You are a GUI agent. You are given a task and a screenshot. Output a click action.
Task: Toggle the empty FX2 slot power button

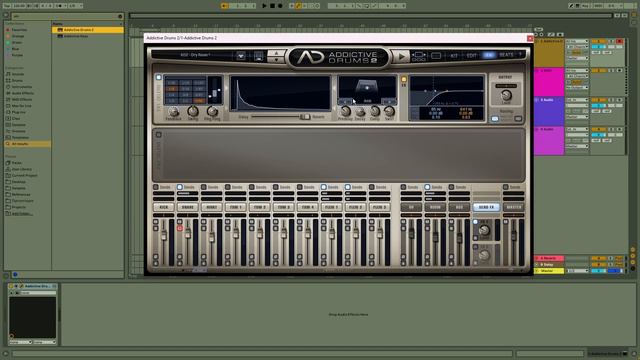point(158,134)
